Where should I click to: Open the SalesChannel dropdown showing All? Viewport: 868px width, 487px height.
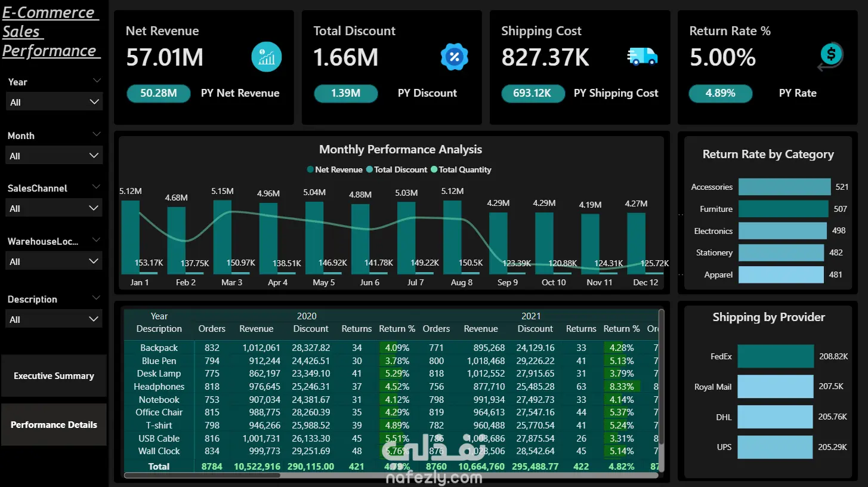click(54, 208)
